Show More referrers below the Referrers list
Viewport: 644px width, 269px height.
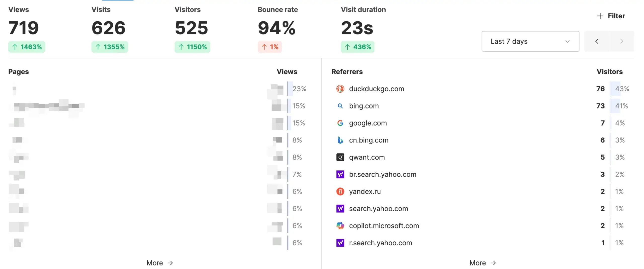click(x=482, y=263)
